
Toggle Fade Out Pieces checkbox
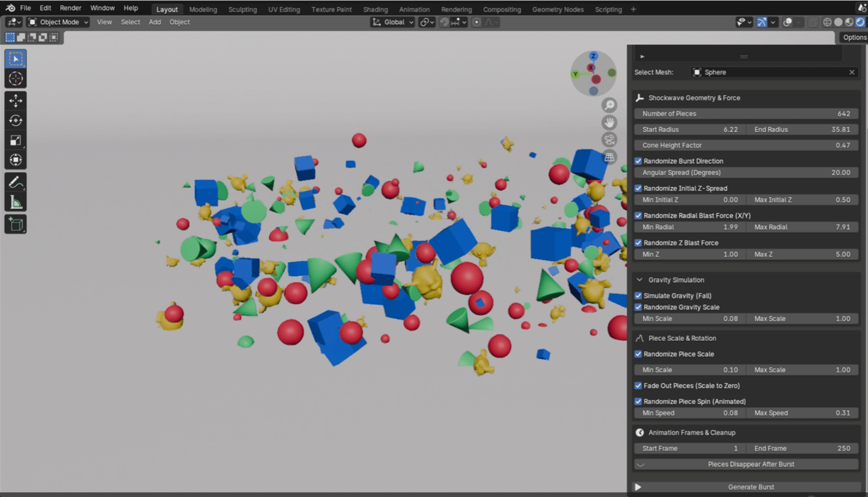pos(638,386)
